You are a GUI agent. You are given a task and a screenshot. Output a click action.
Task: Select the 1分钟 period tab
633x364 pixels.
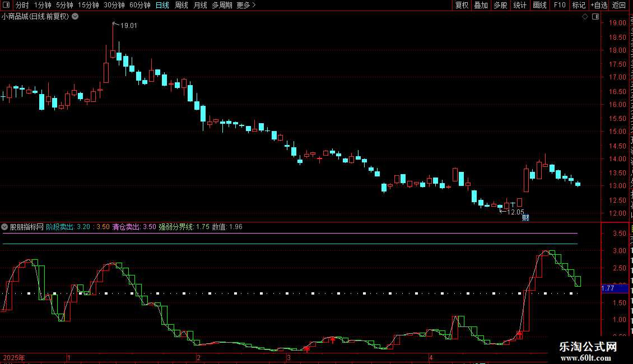coord(43,5)
